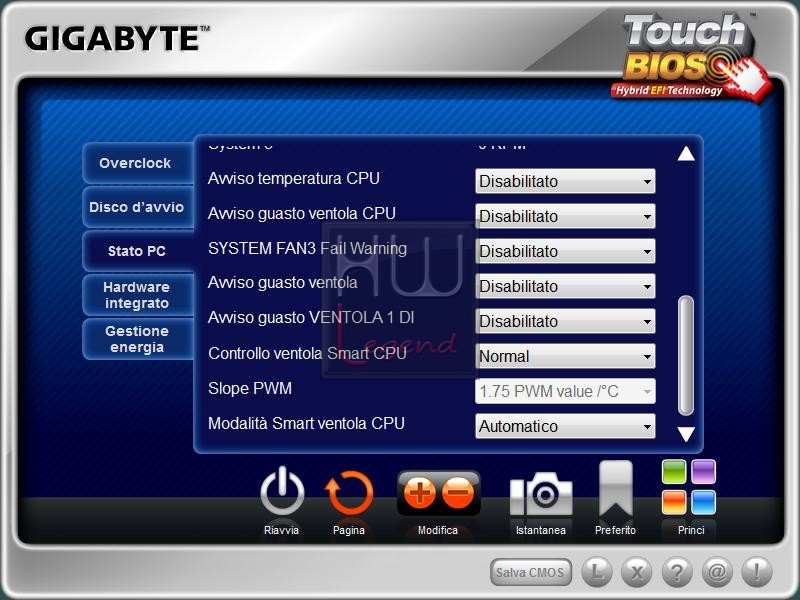Click the scroll up arrow
Screen dimensions: 800x600
coord(686,154)
